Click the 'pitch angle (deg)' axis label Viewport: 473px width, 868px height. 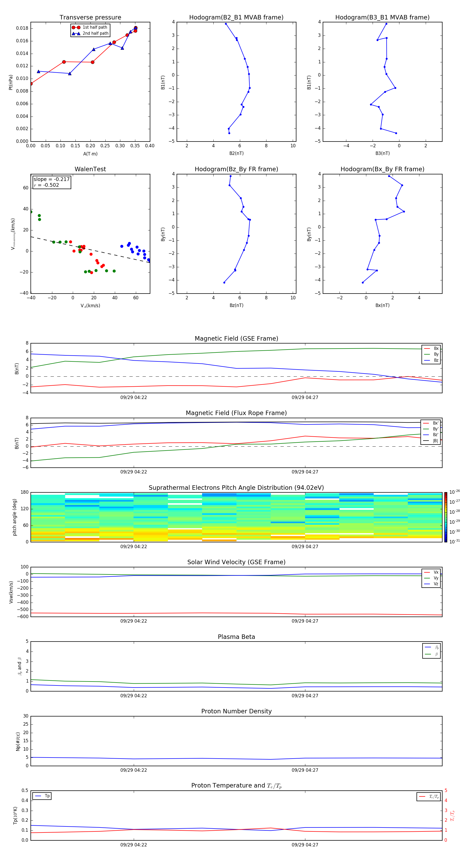tap(14, 517)
